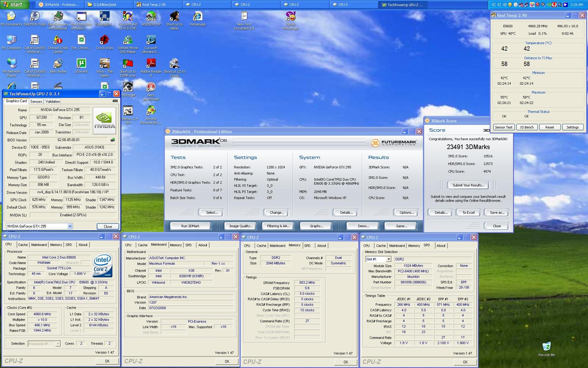
Task: Open New Text Document.txt file icon
Action: pos(244,21)
